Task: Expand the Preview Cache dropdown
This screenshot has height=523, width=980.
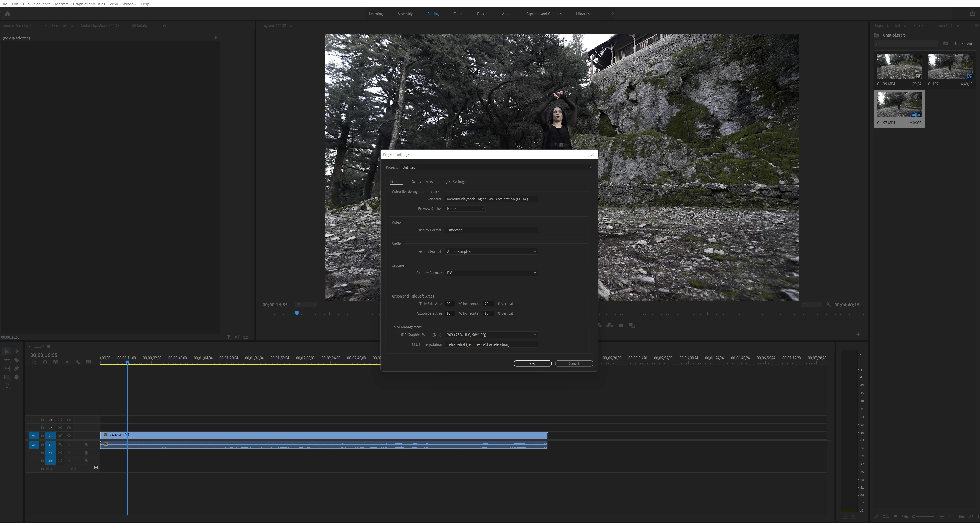Action: tap(465, 209)
